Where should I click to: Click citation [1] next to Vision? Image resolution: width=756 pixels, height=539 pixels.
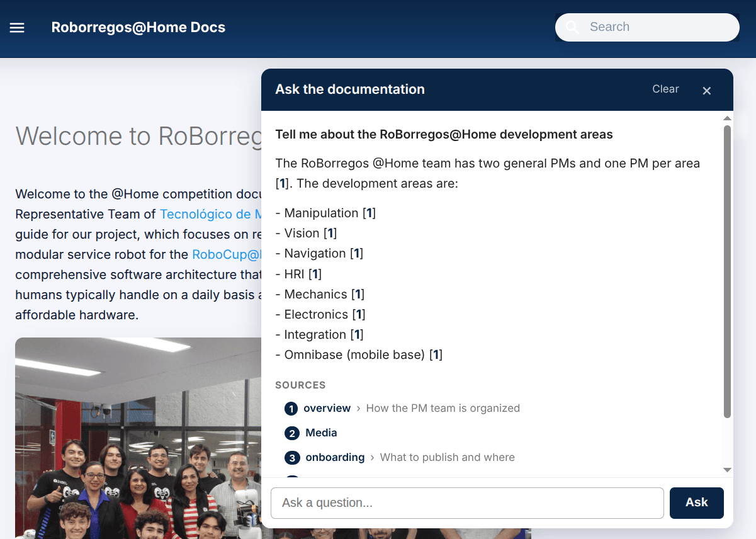point(330,233)
